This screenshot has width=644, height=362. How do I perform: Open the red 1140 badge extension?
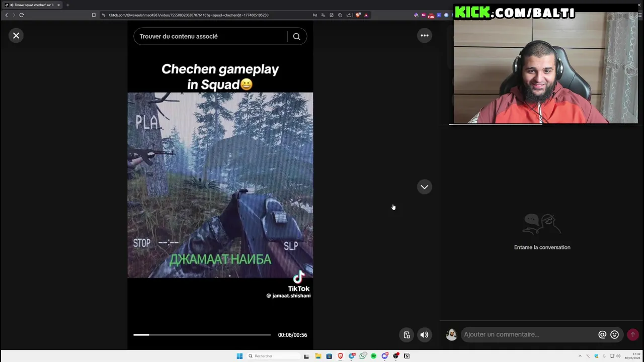click(431, 16)
